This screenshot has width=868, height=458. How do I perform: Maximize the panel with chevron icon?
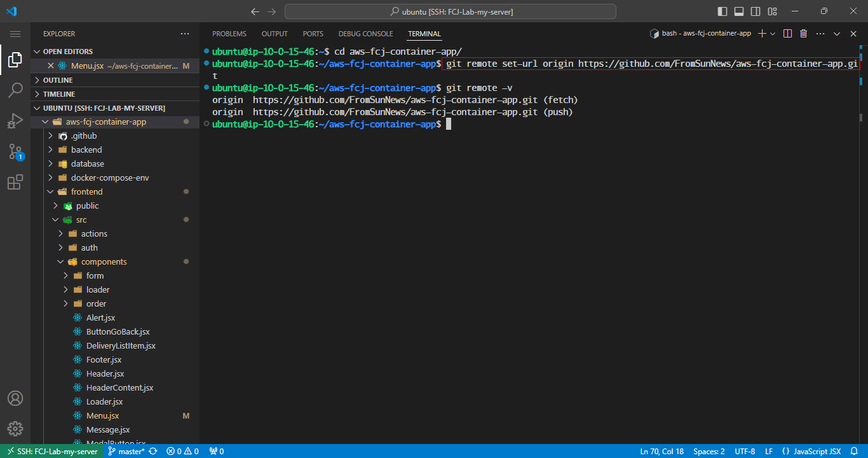point(837,34)
